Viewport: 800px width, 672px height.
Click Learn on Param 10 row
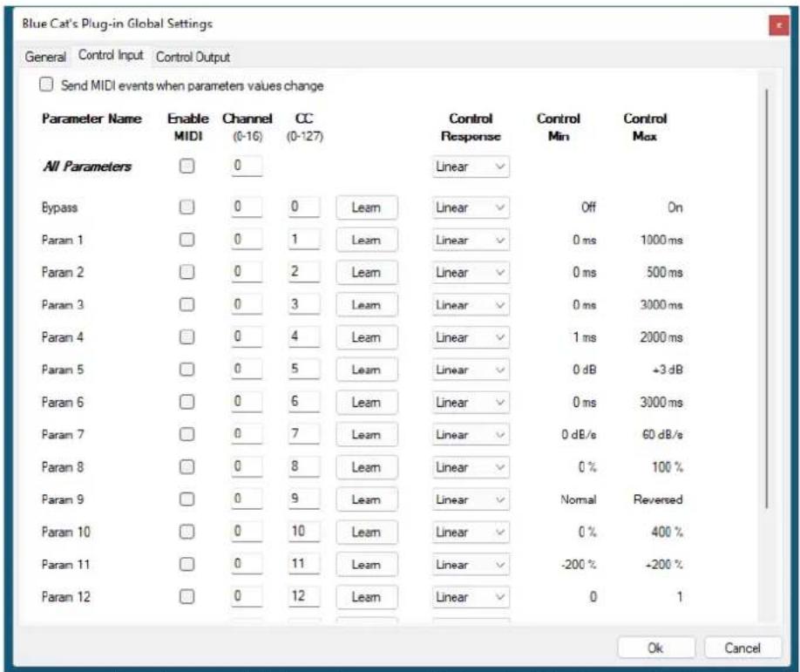coord(366,533)
